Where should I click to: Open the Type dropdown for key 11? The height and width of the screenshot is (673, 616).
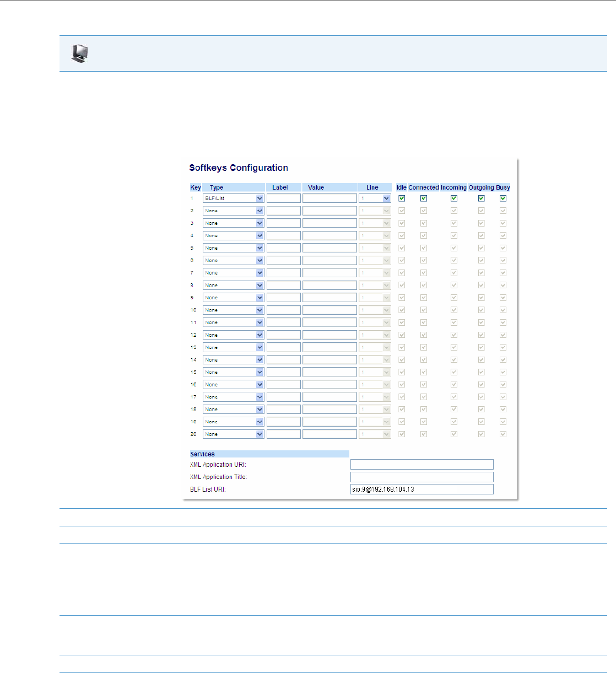234,322
